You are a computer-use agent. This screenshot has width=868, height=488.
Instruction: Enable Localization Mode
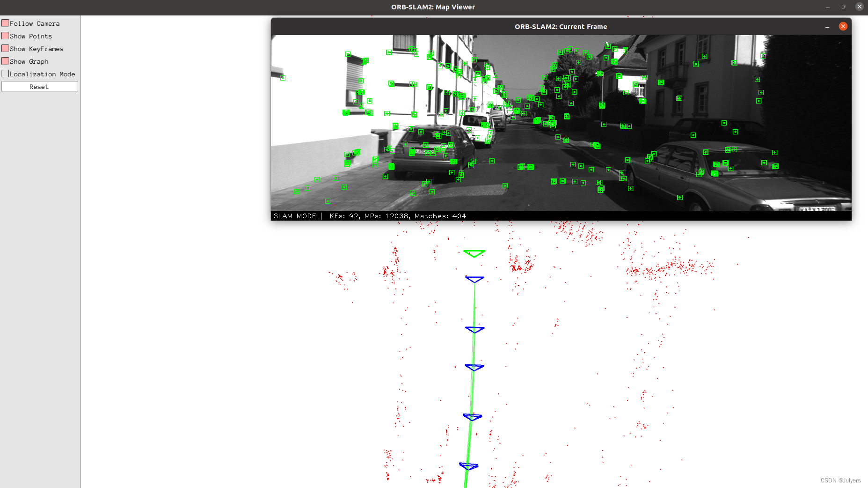click(x=5, y=73)
